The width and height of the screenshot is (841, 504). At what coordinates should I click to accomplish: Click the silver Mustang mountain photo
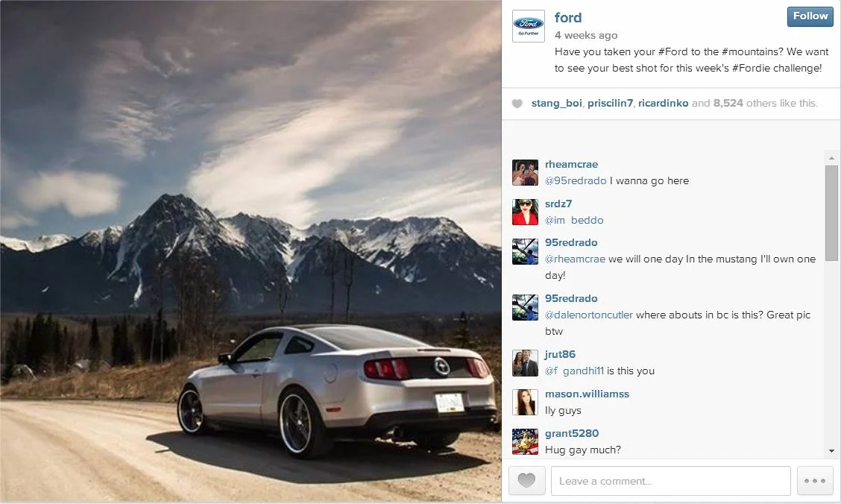point(251,251)
